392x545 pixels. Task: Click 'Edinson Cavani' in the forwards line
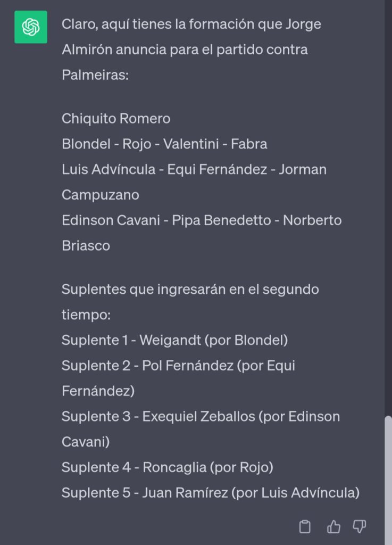click(111, 220)
